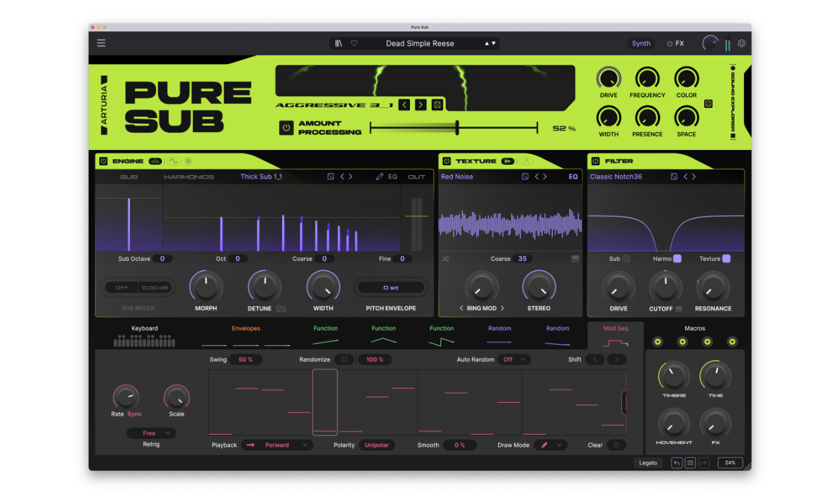Favorite the preset with heart icon
Image resolution: width=840 pixels, height=504 pixels.
tap(354, 43)
